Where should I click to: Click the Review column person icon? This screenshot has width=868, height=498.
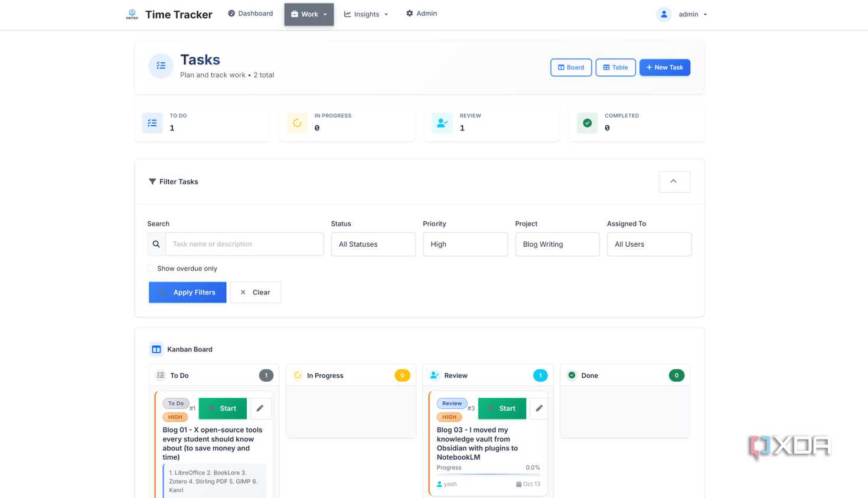[435, 375]
